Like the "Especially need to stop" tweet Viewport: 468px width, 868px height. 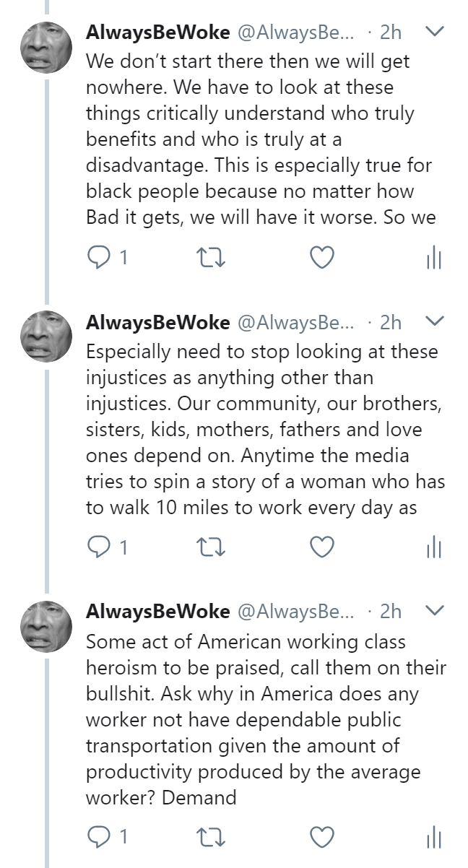[x=321, y=548]
